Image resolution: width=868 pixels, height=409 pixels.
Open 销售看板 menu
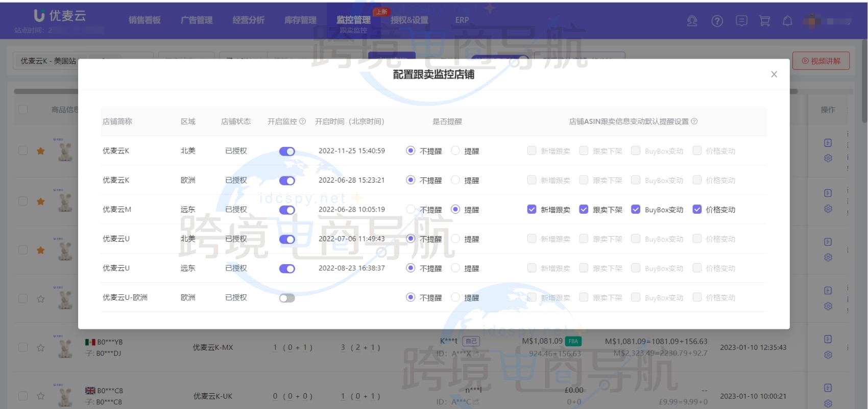coord(144,20)
